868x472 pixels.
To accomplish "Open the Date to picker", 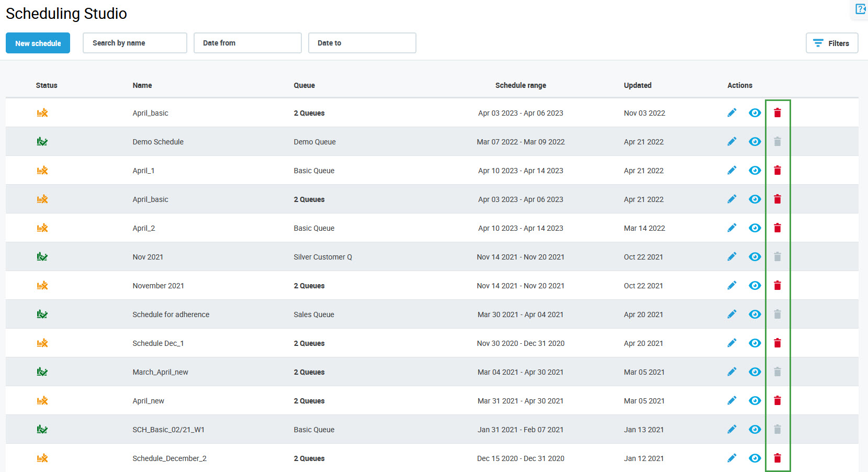I will tap(362, 43).
